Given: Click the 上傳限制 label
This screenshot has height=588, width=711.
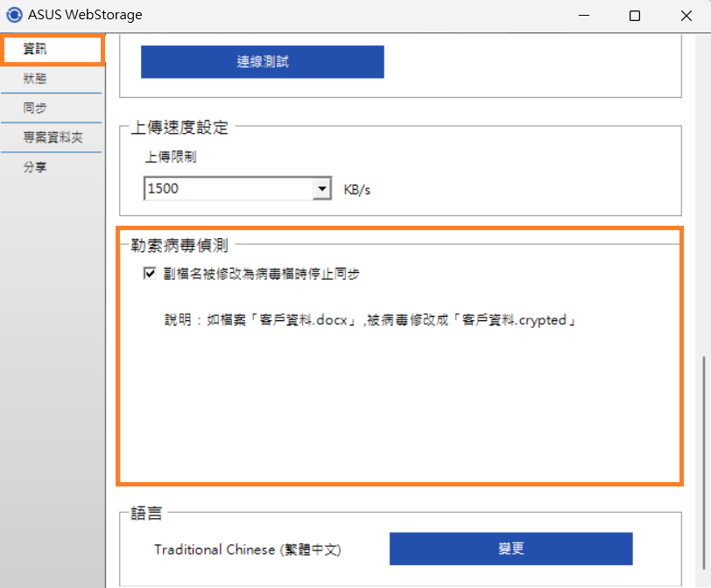Looking at the screenshot, I should pyautogui.click(x=171, y=157).
